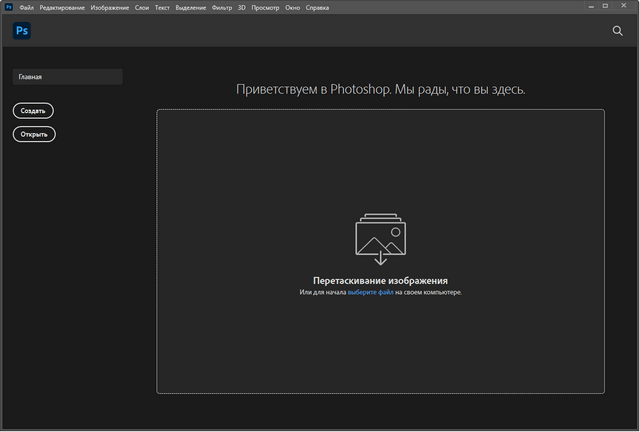Open the Слои menu

142,8
